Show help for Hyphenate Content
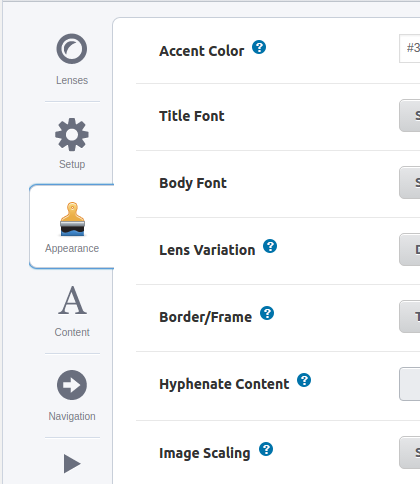The height and width of the screenshot is (484, 420). pyautogui.click(x=304, y=380)
